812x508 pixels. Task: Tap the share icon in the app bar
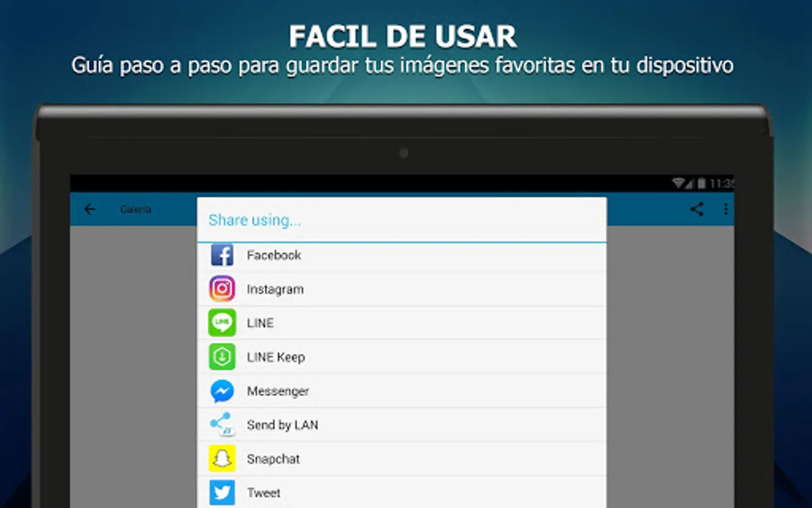point(697,209)
